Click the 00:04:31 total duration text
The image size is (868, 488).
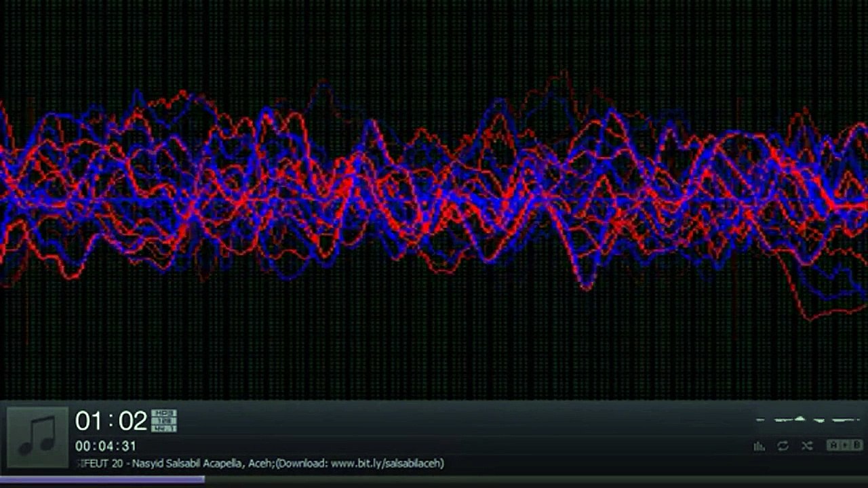click(106, 446)
